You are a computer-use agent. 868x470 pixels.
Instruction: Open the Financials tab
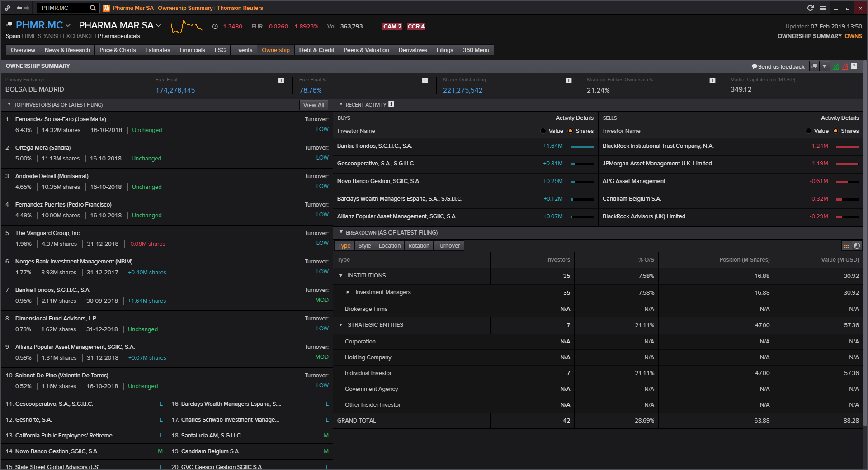[192, 50]
